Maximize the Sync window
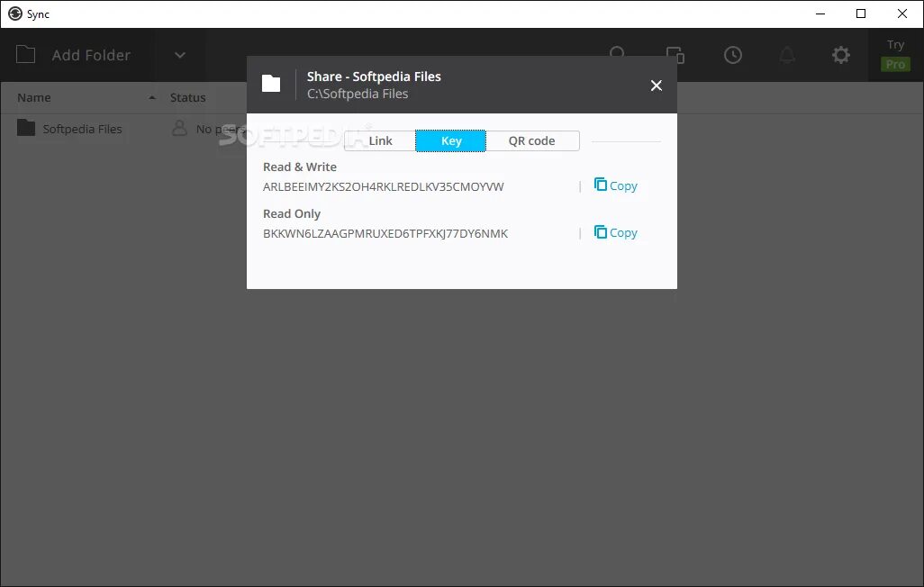924x587 pixels. coord(861,14)
